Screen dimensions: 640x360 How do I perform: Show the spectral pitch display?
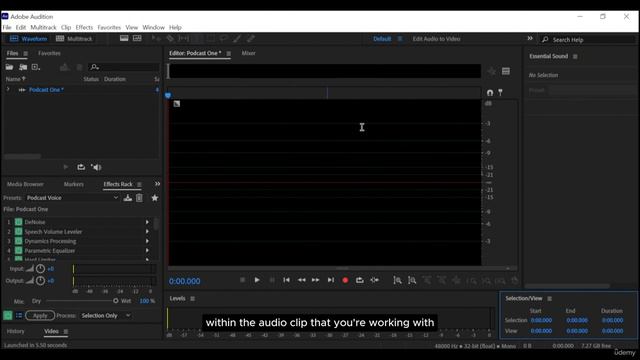(137, 38)
